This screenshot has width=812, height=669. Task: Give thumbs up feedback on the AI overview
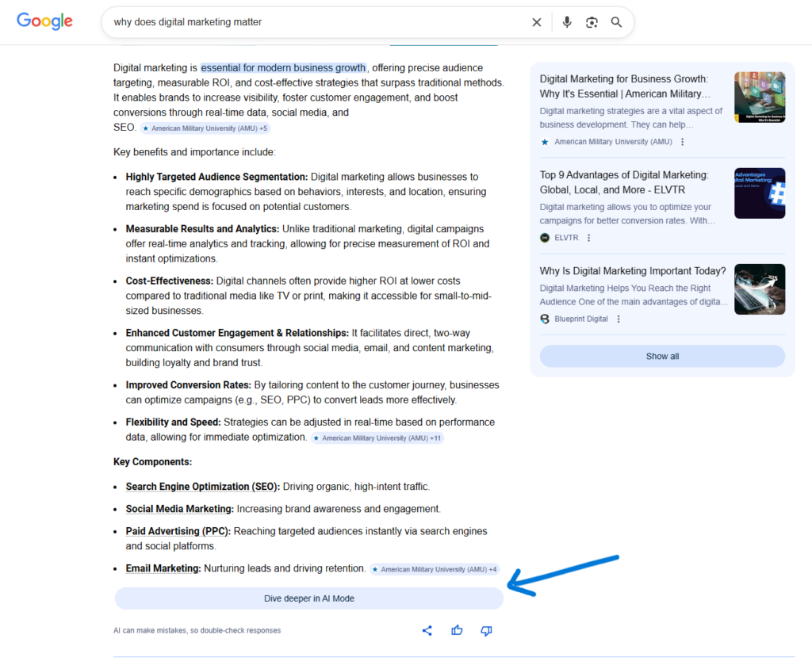(x=457, y=630)
